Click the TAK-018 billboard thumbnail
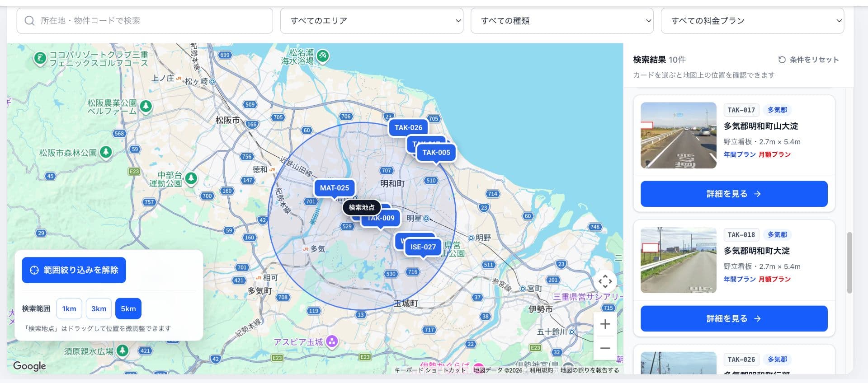The height and width of the screenshot is (383, 868). (x=679, y=260)
